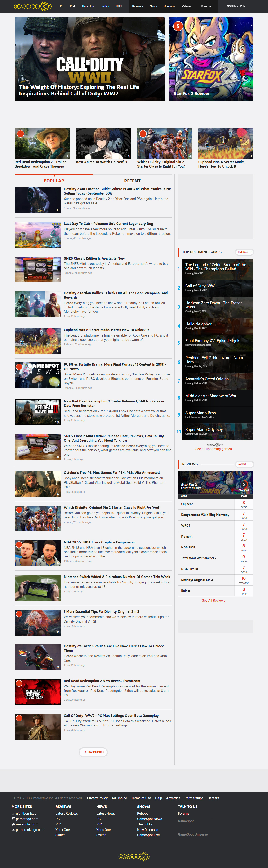Click play icon on Red Dead Redemption 2 Livestream thumbnail
Screen dimensions: 268x868
pyautogui.click(x=19, y=683)
